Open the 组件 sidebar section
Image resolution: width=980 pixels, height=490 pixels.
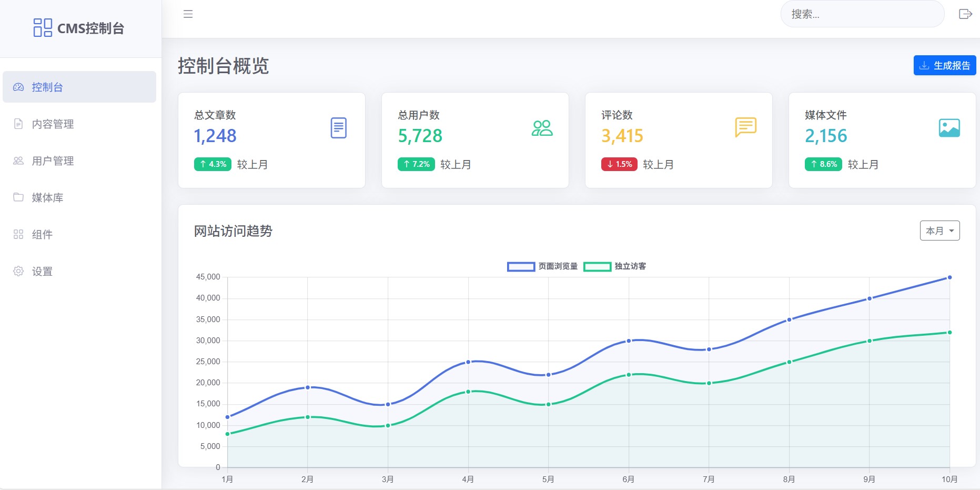click(42, 235)
